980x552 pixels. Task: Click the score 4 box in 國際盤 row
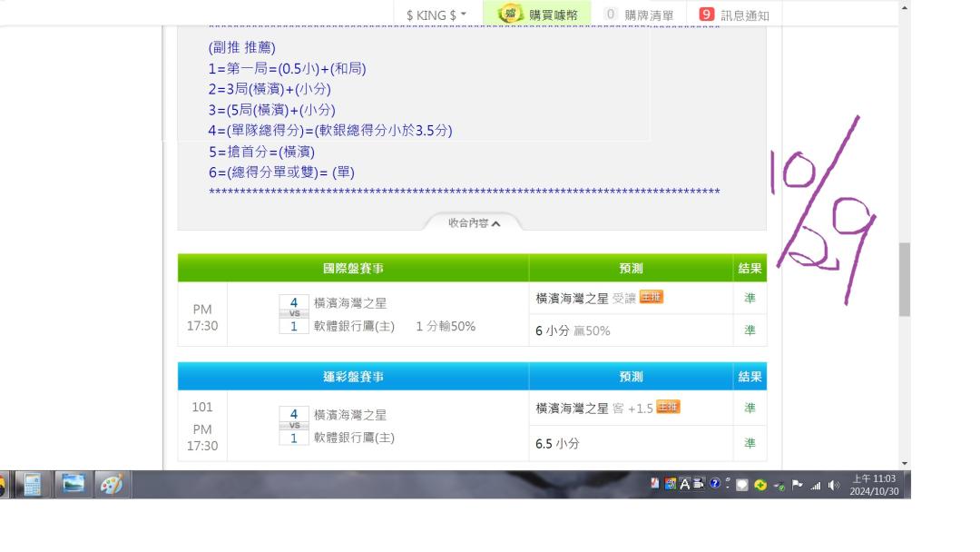click(x=294, y=302)
